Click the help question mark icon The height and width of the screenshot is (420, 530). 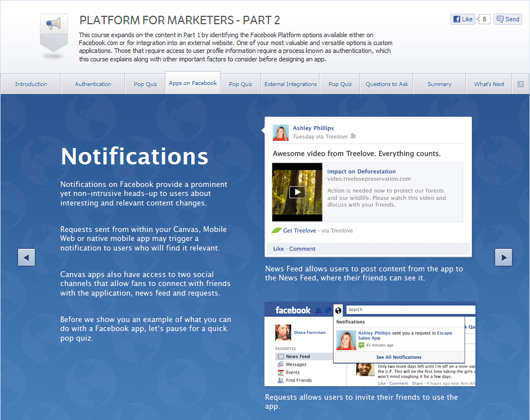tap(520, 84)
